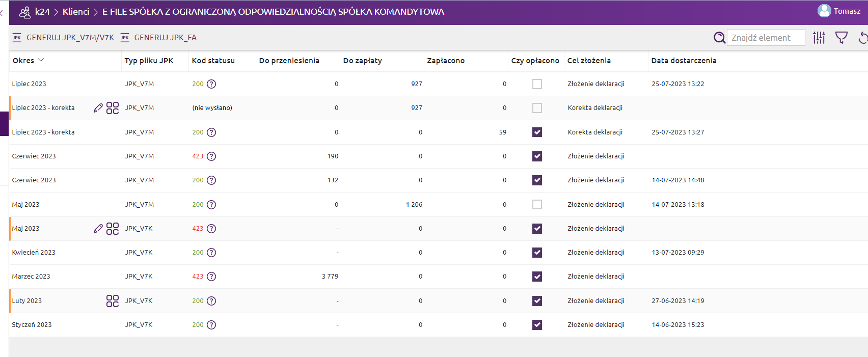Navigate to k24 breadcrumb root
Screen dimensions: 868x357
(42, 12)
